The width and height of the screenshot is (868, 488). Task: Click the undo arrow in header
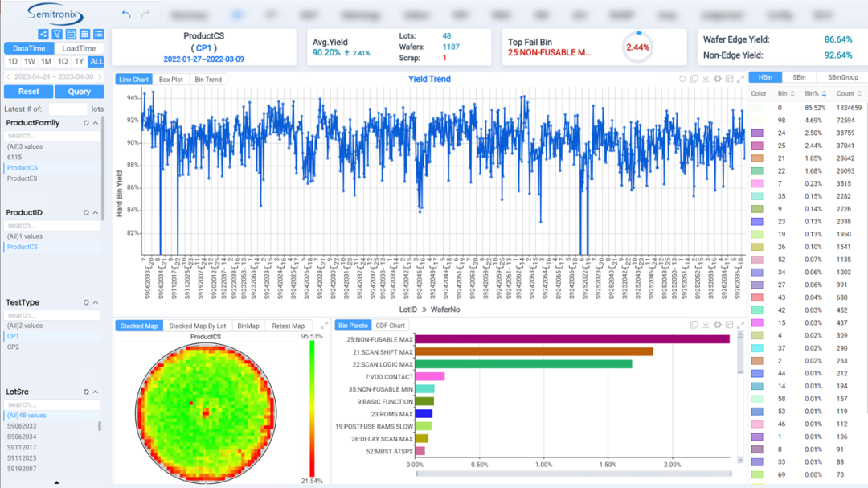(126, 14)
